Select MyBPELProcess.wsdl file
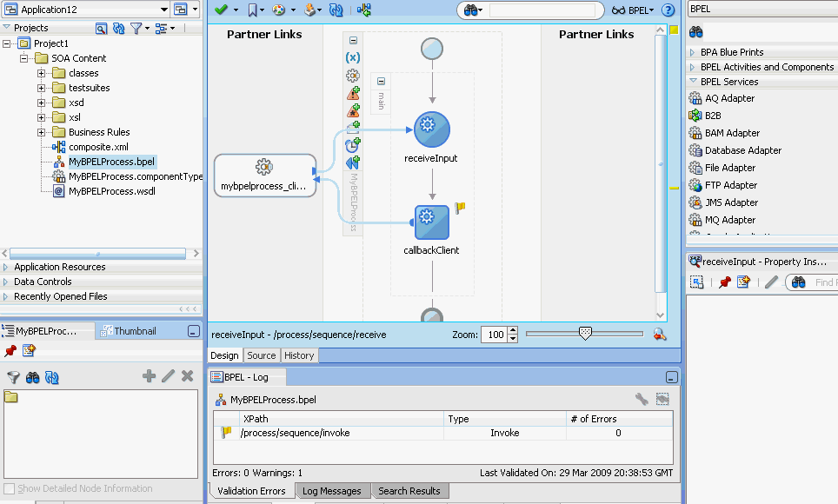This screenshot has width=838, height=504. pyautogui.click(x=111, y=191)
